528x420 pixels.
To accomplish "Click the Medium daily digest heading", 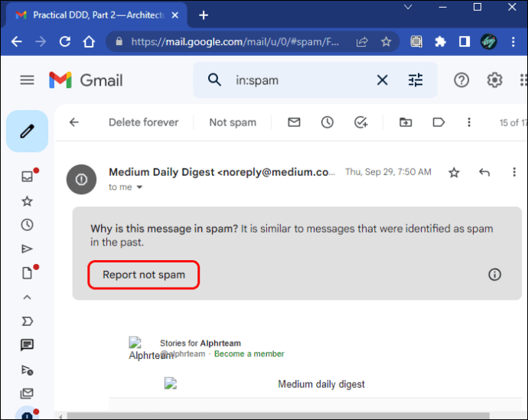I will click(321, 384).
